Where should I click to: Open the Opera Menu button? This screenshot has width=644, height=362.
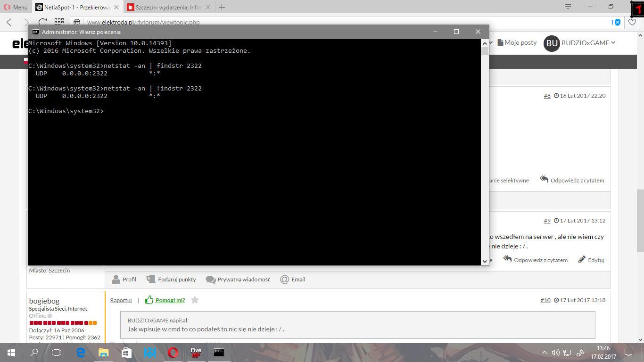tap(16, 7)
